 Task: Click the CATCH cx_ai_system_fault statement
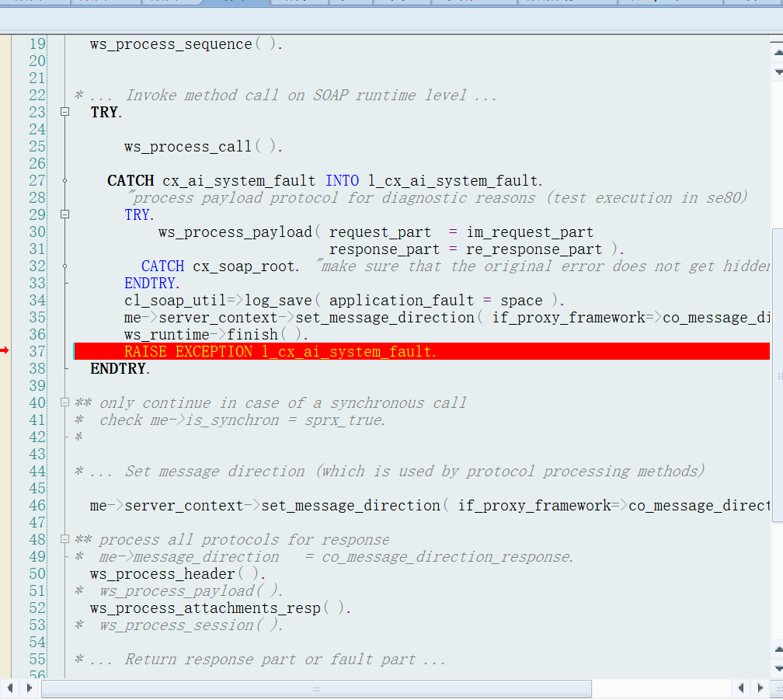(x=325, y=181)
